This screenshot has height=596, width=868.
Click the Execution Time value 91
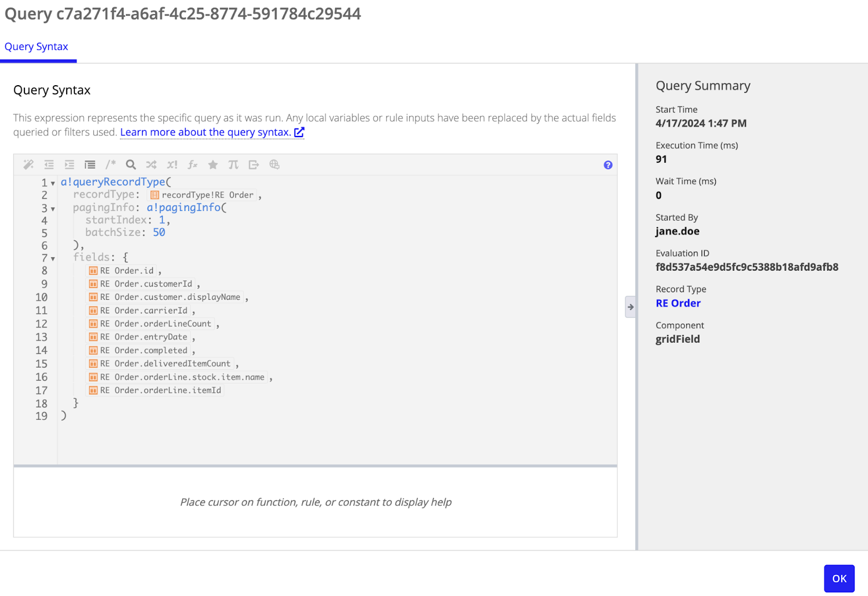click(661, 159)
